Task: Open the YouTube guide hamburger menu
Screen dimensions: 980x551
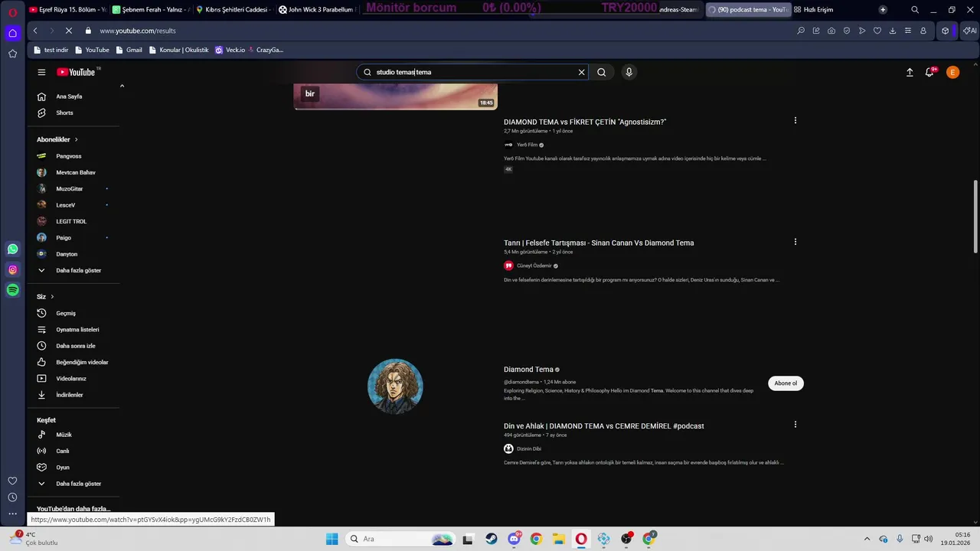Action: (41, 72)
